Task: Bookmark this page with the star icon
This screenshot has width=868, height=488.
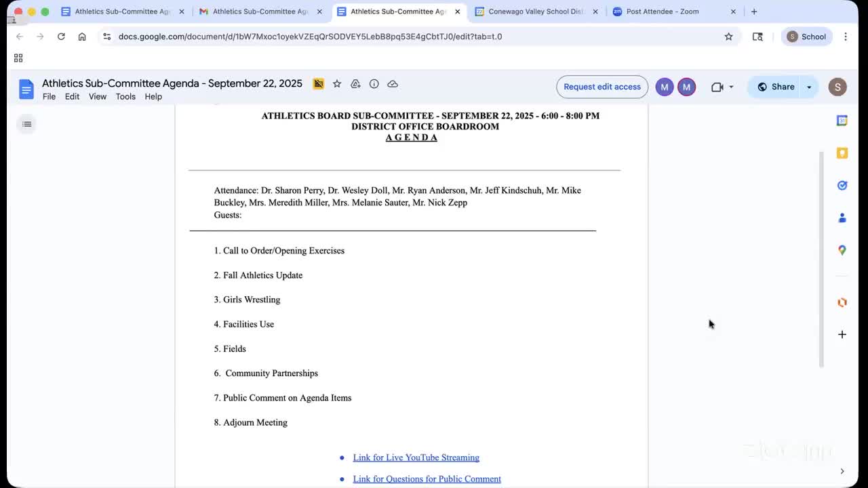Action: point(728,37)
